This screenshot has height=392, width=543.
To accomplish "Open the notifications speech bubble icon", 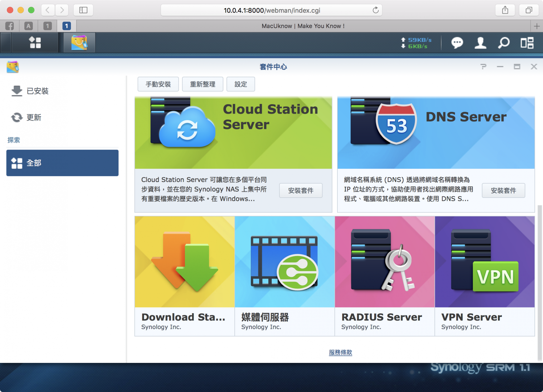I will tap(457, 43).
